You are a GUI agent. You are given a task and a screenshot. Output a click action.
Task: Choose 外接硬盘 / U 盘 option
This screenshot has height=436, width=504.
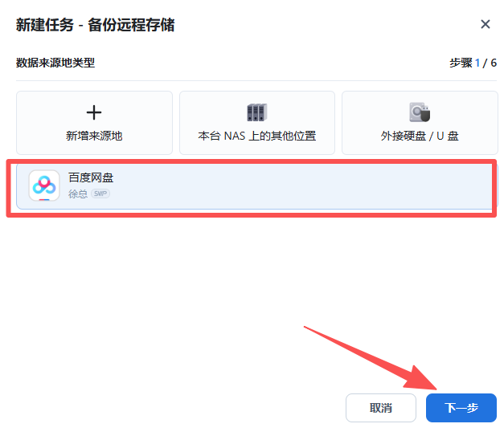coord(420,123)
